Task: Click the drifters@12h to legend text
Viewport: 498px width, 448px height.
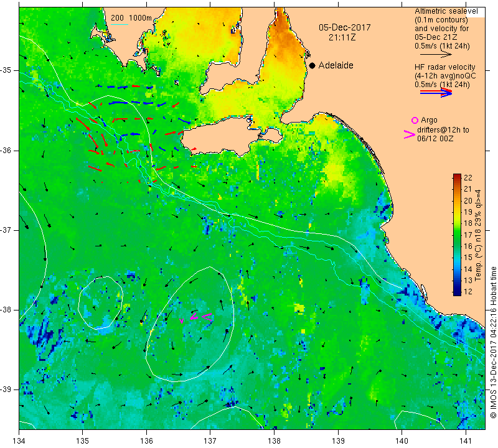Action: coord(443,130)
